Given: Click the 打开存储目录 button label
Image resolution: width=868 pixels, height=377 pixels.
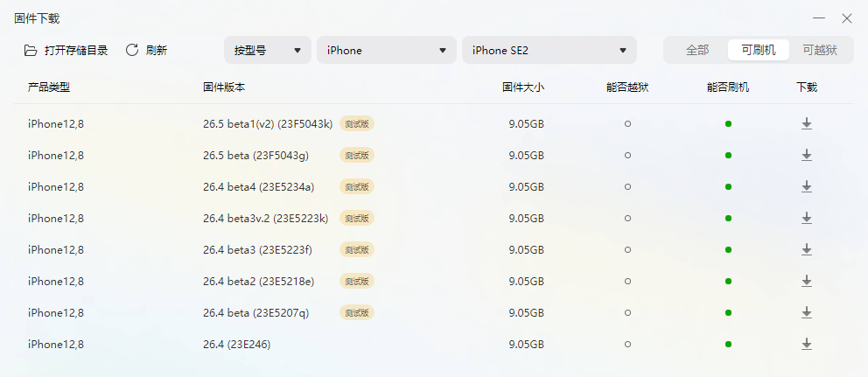Looking at the screenshot, I should [76, 50].
